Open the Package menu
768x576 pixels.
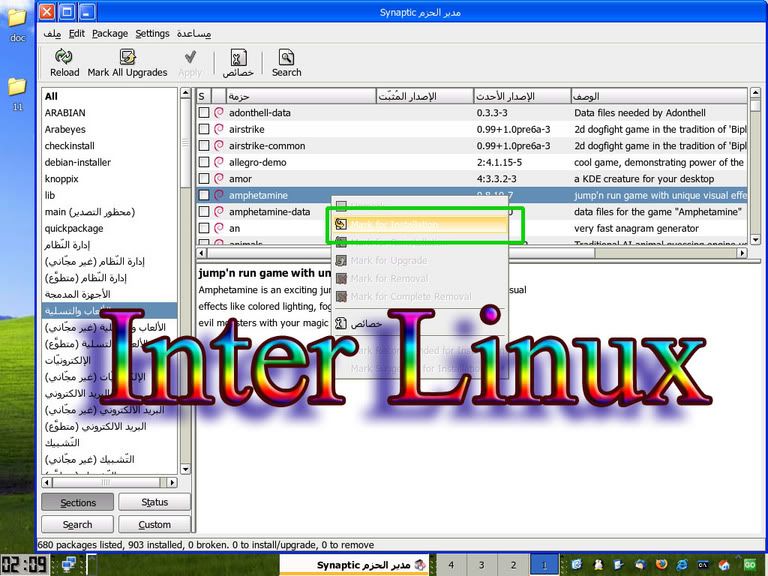(x=110, y=33)
